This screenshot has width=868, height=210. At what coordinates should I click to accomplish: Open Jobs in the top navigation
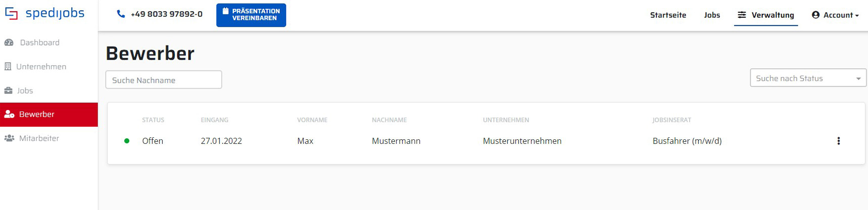pos(712,15)
